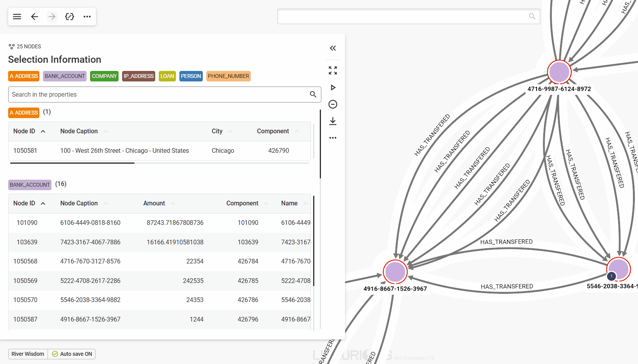Image resolution: width=638 pixels, height=364 pixels.
Task: Toggle the LOAN category filter tag
Action: point(167,76)
